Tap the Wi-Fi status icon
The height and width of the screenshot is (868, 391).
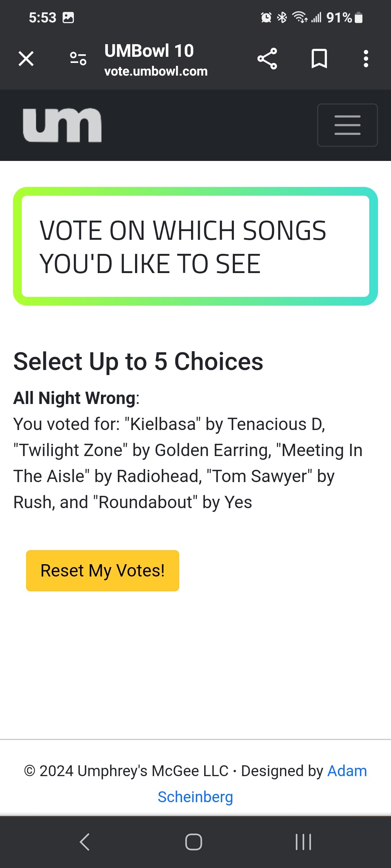(x=300, y=17)
